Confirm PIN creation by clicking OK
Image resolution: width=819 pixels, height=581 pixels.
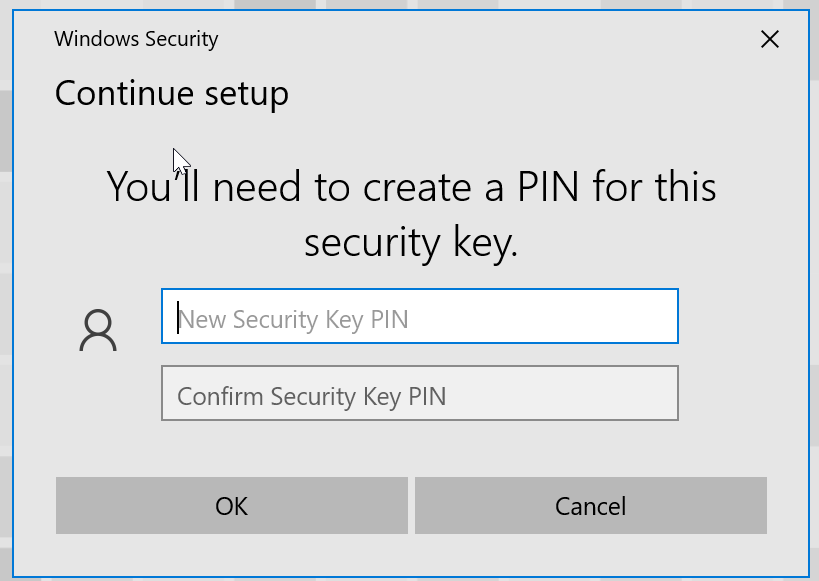click(x=231, y=506)
